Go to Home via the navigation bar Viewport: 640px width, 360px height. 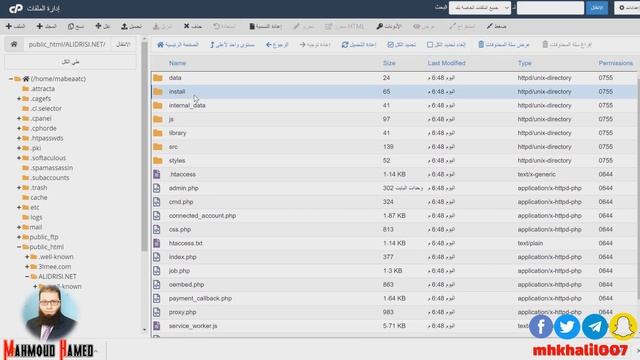[x=178, y=44]
